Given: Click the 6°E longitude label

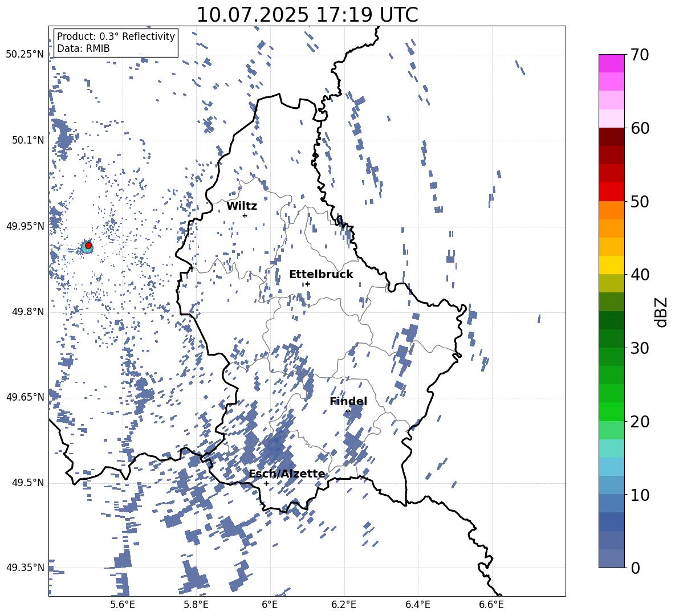Looking at the screenshot, I should tap(270, 605).
